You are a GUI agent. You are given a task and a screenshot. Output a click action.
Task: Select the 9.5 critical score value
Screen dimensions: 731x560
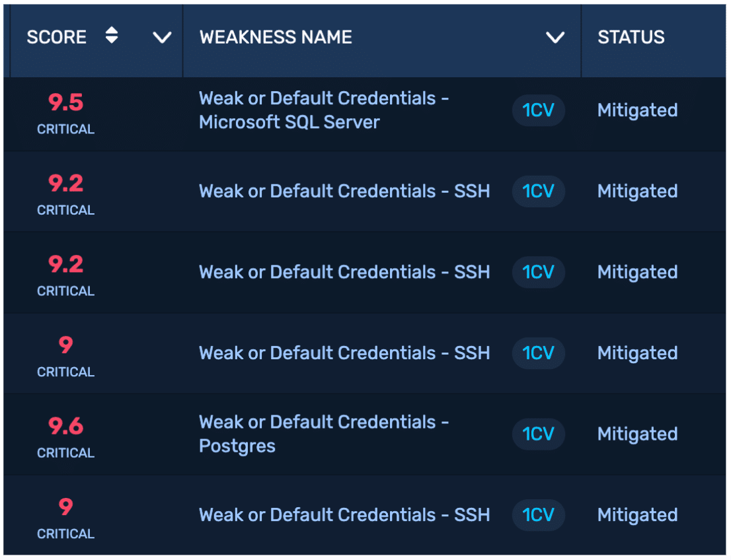[65, 103]
